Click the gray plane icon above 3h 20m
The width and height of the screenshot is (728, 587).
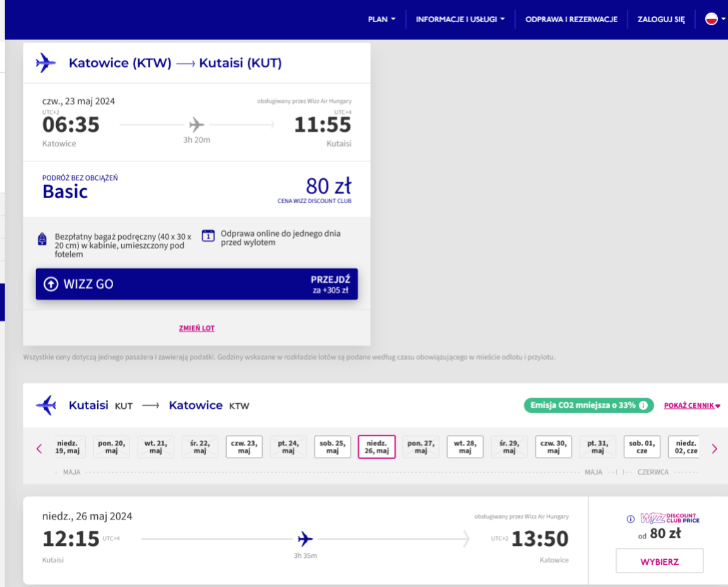tap(196, 124)
